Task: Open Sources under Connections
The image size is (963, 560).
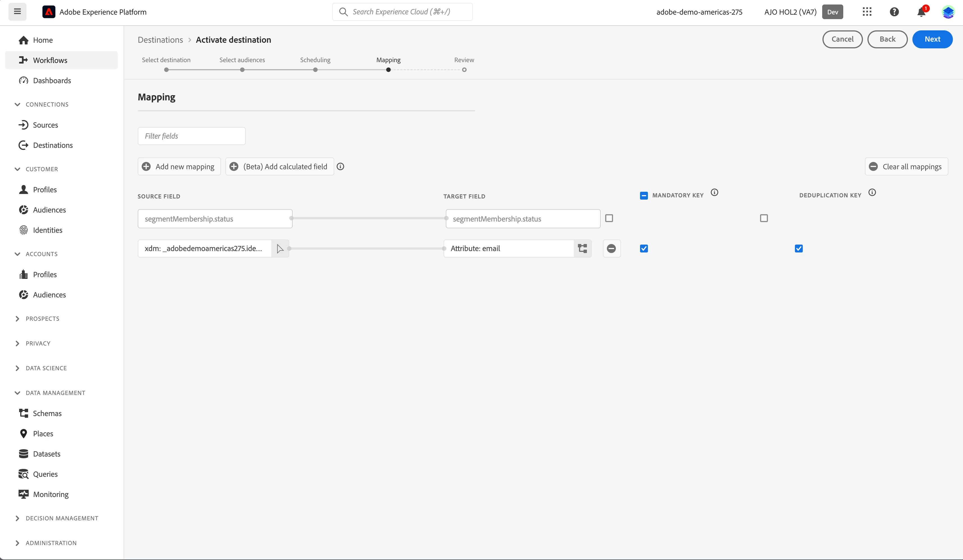Action: 62,125
